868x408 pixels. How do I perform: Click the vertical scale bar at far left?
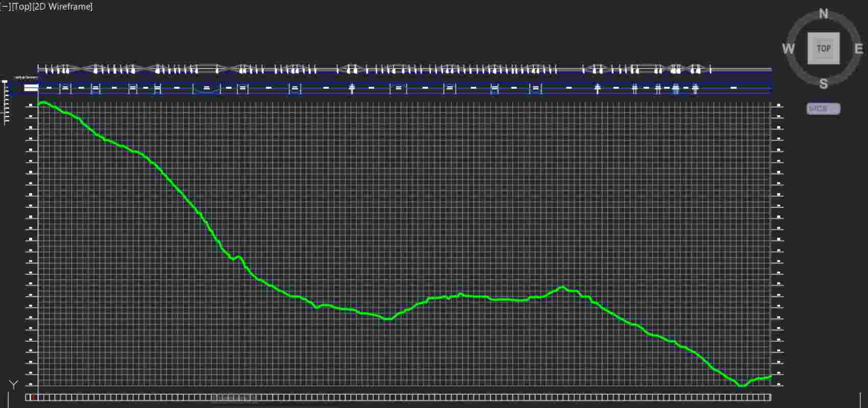point(6,102)
